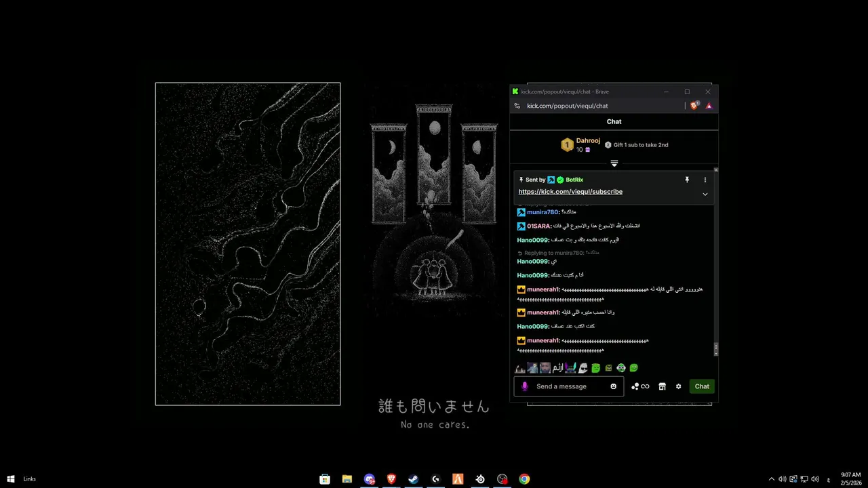The height and width of the screenshot is (488, 868).
Task: Select the gaming chair emote
Action: click(570, 368)
